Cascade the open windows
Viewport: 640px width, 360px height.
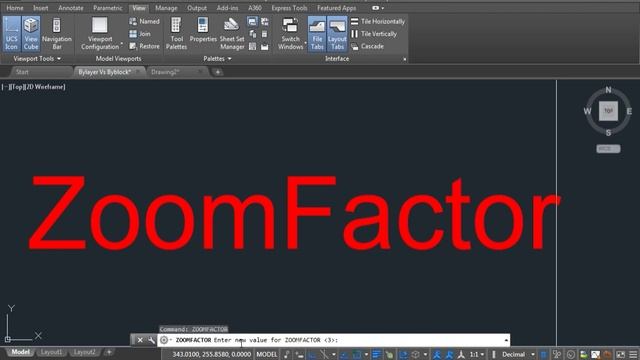tap(367, 46)
